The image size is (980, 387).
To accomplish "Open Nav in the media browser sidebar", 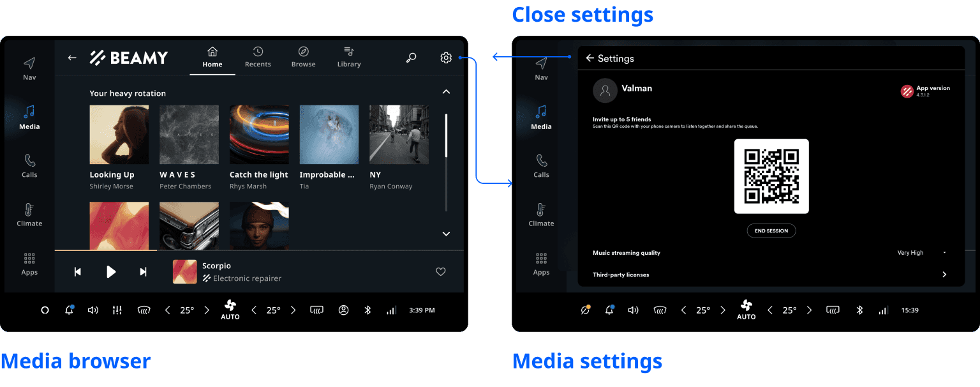I will pos(29,69).
